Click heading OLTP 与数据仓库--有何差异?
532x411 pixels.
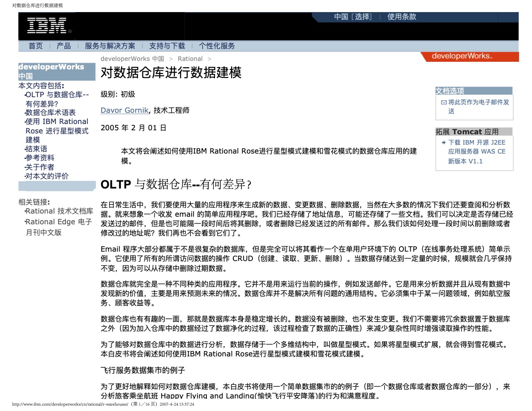coord(176,184)
